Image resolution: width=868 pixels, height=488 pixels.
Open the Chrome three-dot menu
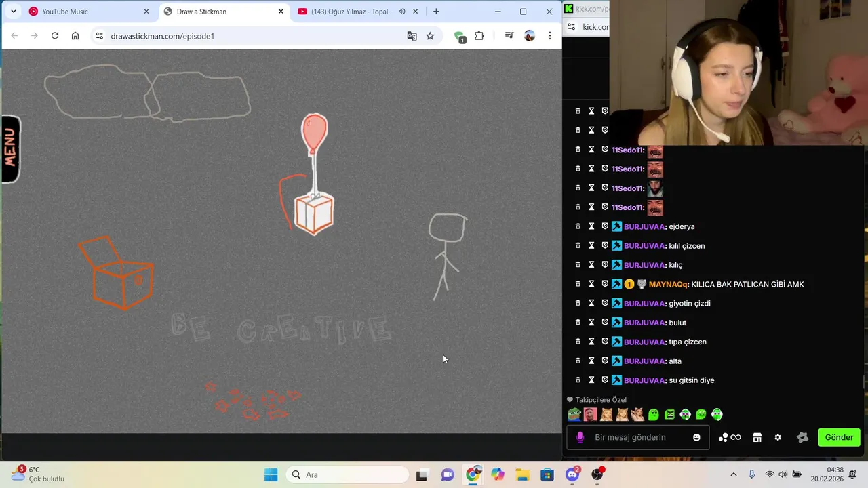550,36
